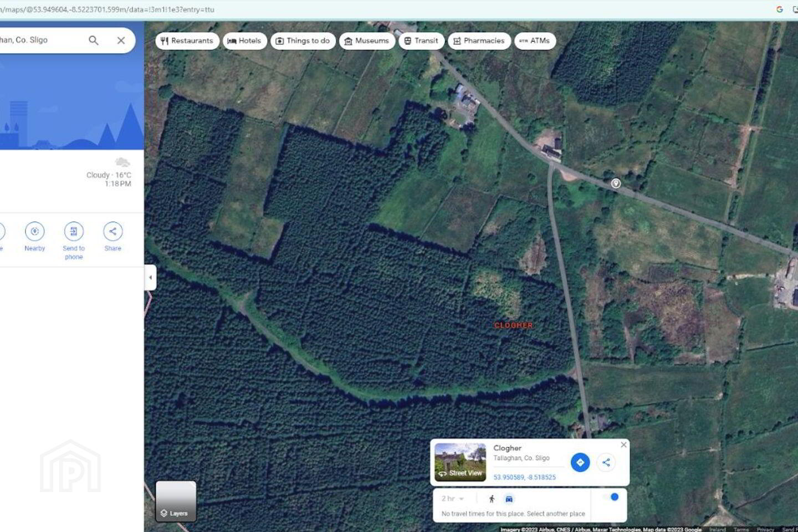Open the Things to do chip
The width and height of the screenshot is (798, 532).
[x=303, y=41]
